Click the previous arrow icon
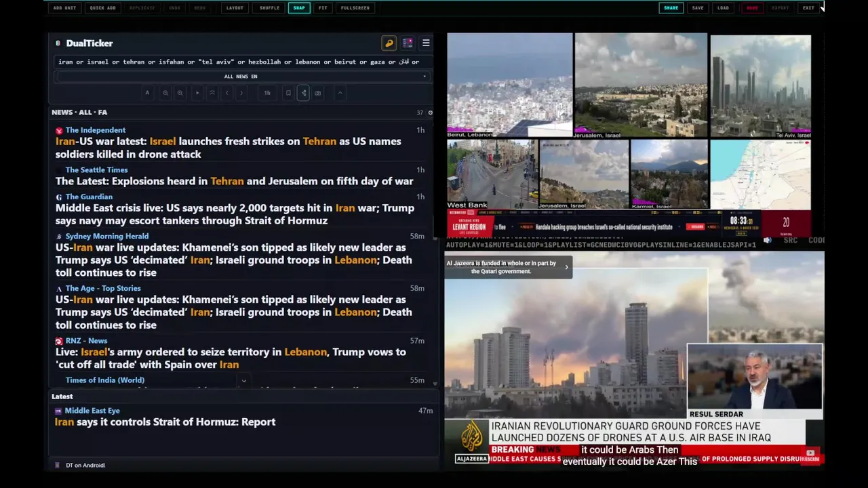868x488 pixels. point(227,93)
